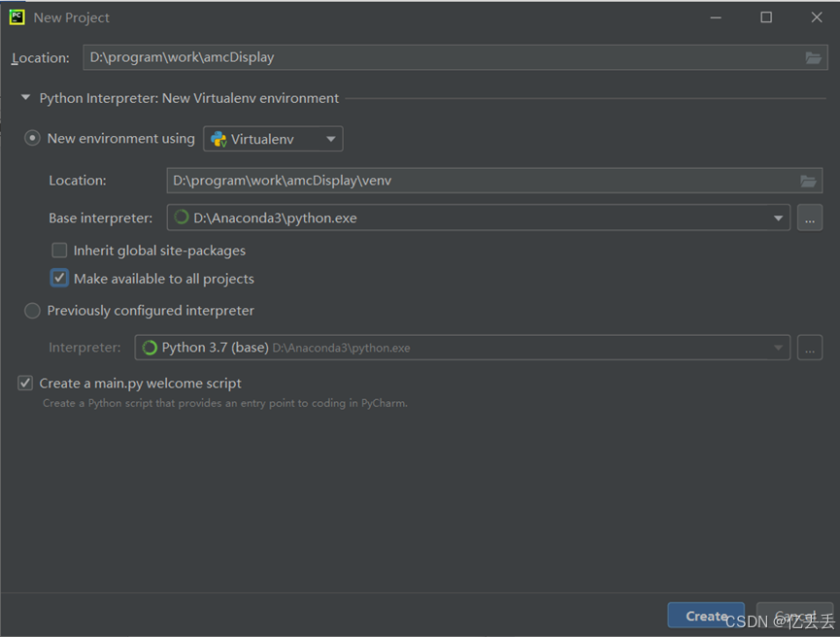This screenshot has height=637, width=840.
Task: Click the 'Interpreter:' label
Action: pos(84,348)
